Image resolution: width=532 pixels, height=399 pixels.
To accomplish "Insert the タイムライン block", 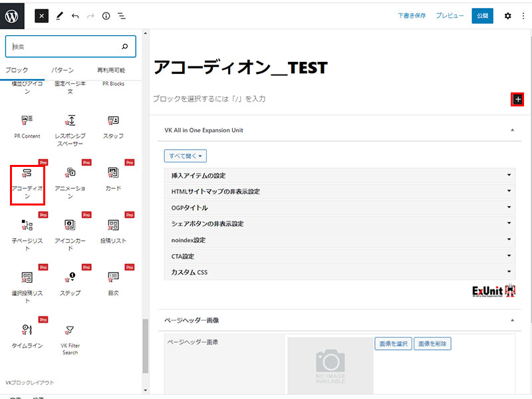I will pyautogui.click(x=27, y=335).
